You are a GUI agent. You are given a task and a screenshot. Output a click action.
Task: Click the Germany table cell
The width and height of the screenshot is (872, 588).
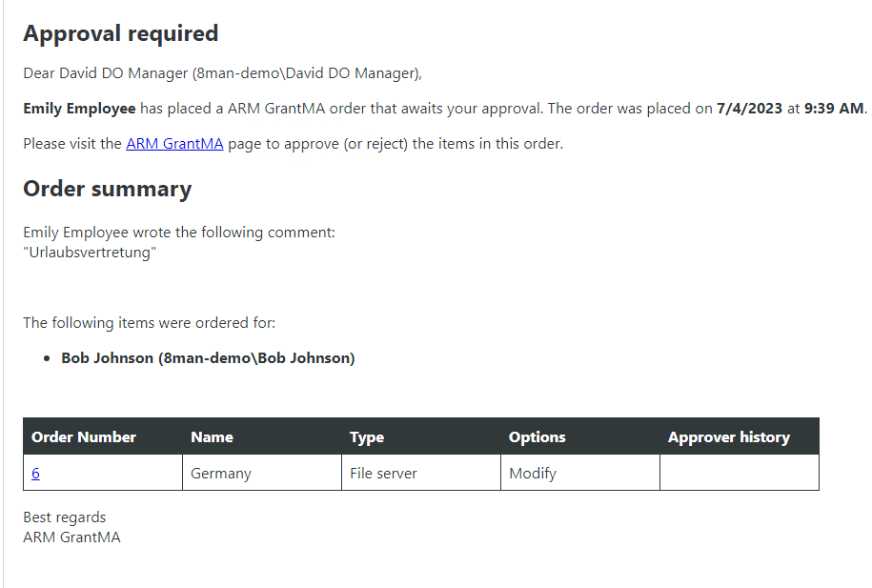point(219,474)
